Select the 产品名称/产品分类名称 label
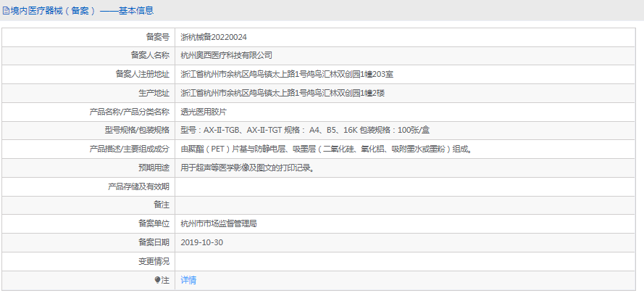 coord(130,112)
